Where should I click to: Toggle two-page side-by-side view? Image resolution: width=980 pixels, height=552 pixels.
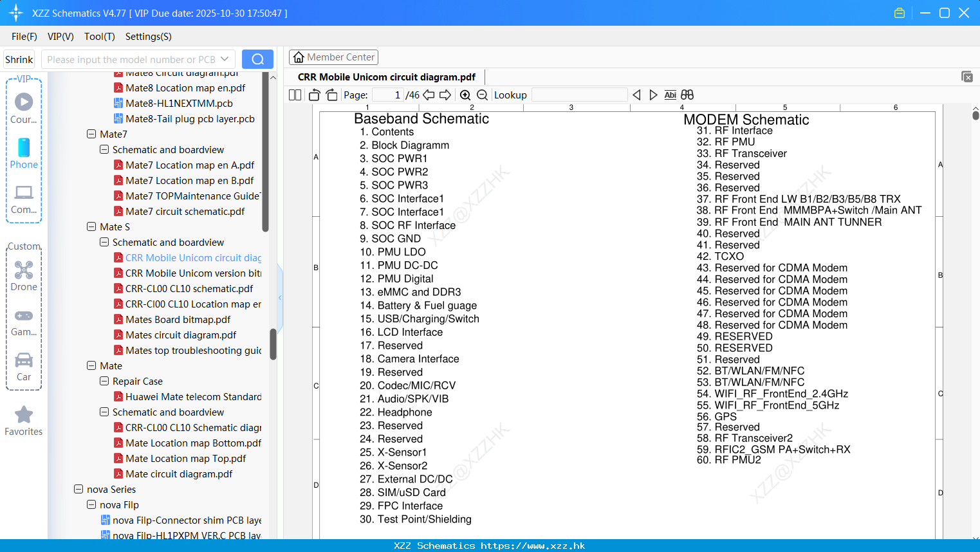pyautogui.click(x=295, y=95)
